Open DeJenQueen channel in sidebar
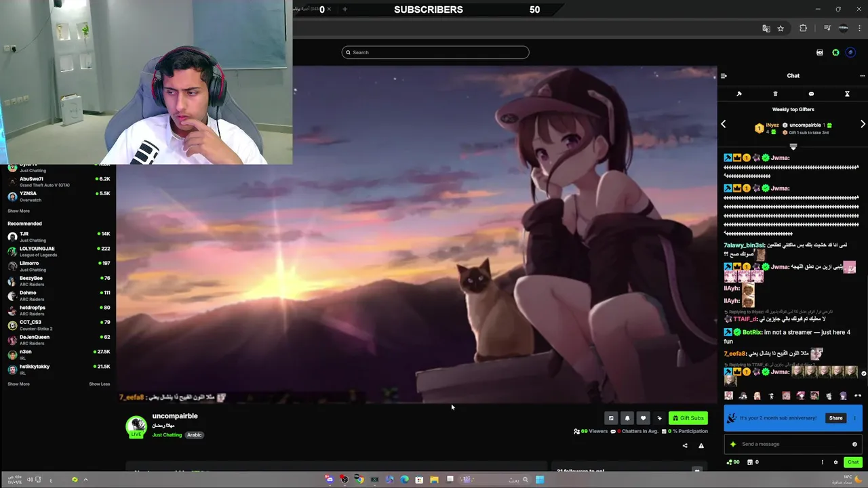Screen dimensions: 868x488 58,340
